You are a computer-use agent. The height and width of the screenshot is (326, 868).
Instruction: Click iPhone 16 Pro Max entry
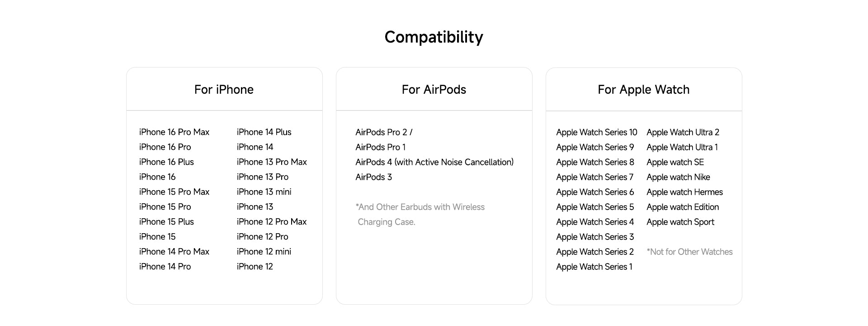(x=175, y=132)
